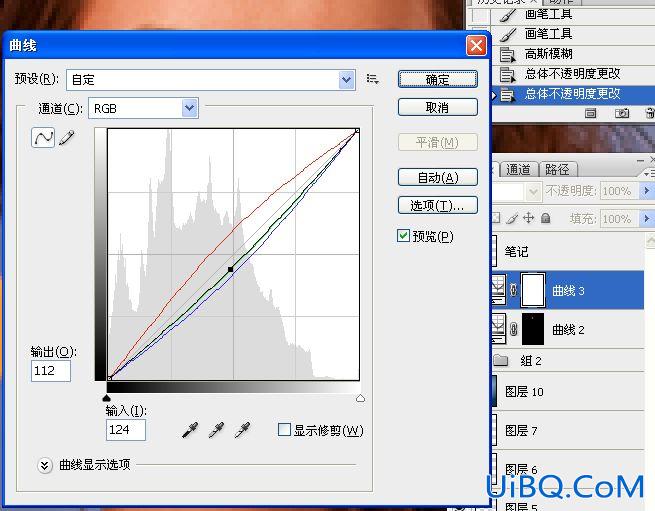This screenshot has height=511, width=655.
Task: Click 确定 to confirm curves
Action: click(x=437, y=79)
